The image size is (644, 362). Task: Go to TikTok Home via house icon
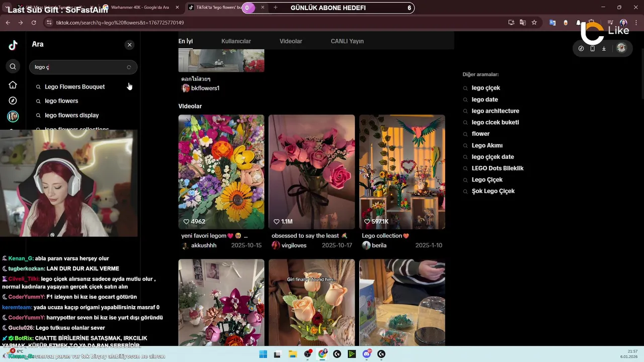pyautogui.click(x=13, y=85)
